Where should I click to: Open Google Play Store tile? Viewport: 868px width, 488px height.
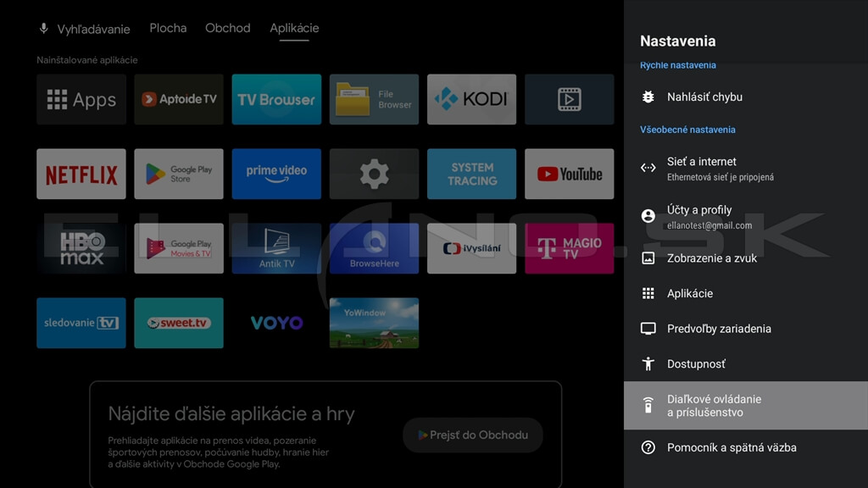tap(179, 175)
